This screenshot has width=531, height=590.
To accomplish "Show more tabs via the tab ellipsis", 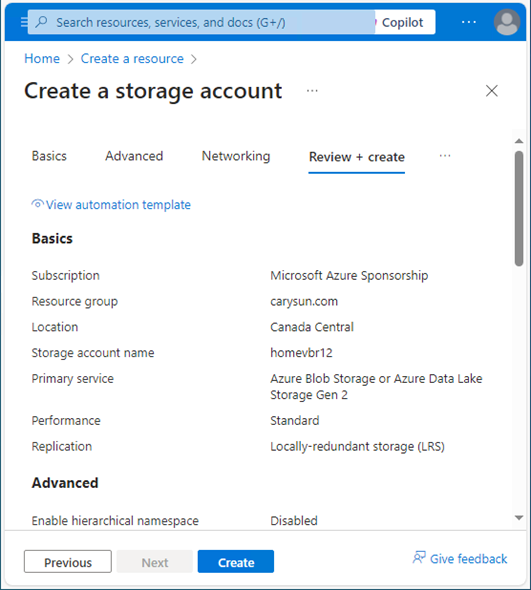I will point(445,156).
